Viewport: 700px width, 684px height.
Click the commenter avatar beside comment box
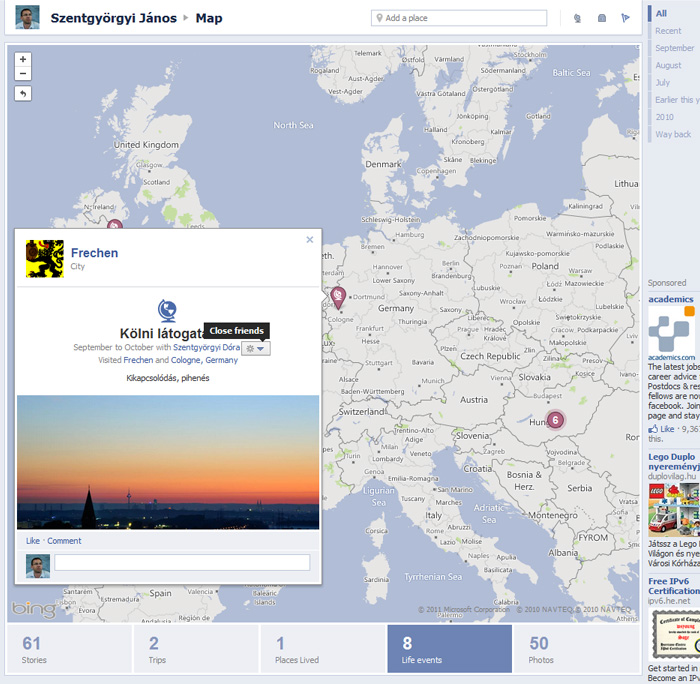coord(38,566)
